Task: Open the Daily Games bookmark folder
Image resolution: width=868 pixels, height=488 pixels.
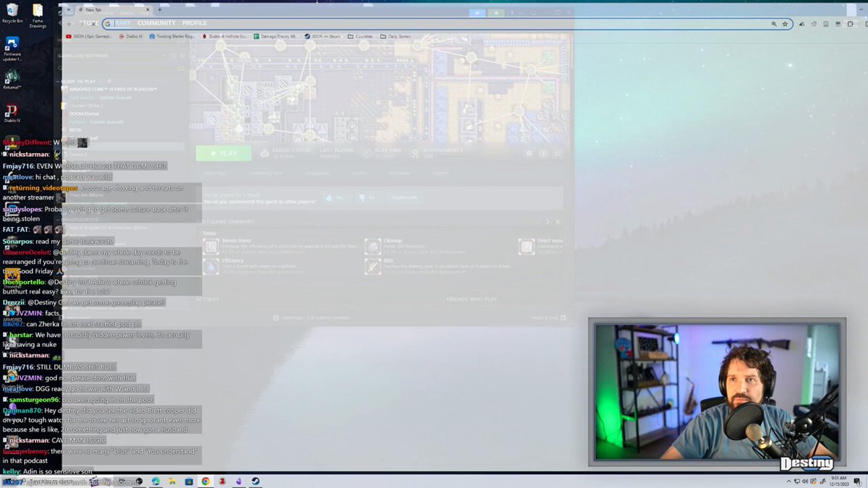Action: (396, 36)
